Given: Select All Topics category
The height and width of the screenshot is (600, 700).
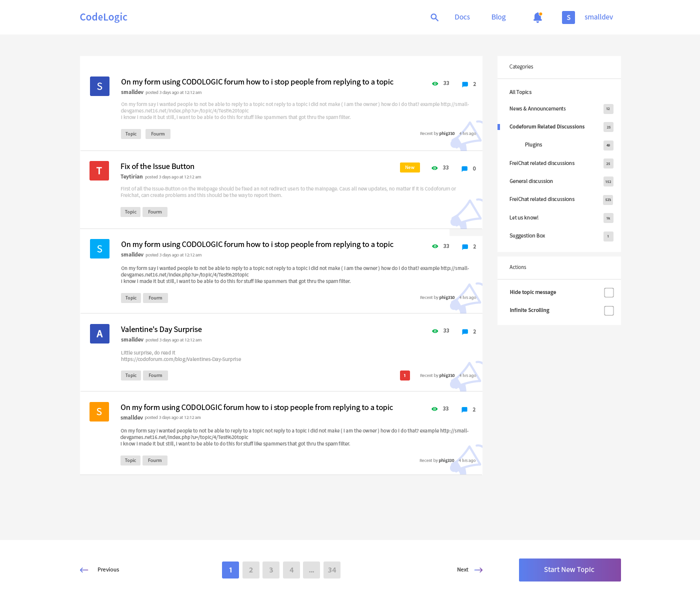Looking at the screenshot, I should point(520,92).
